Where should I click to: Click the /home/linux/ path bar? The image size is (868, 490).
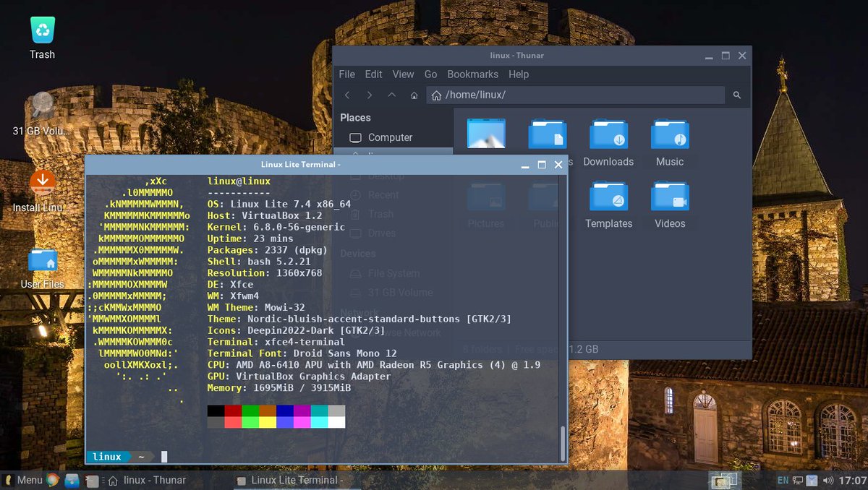tap(576, 95)
